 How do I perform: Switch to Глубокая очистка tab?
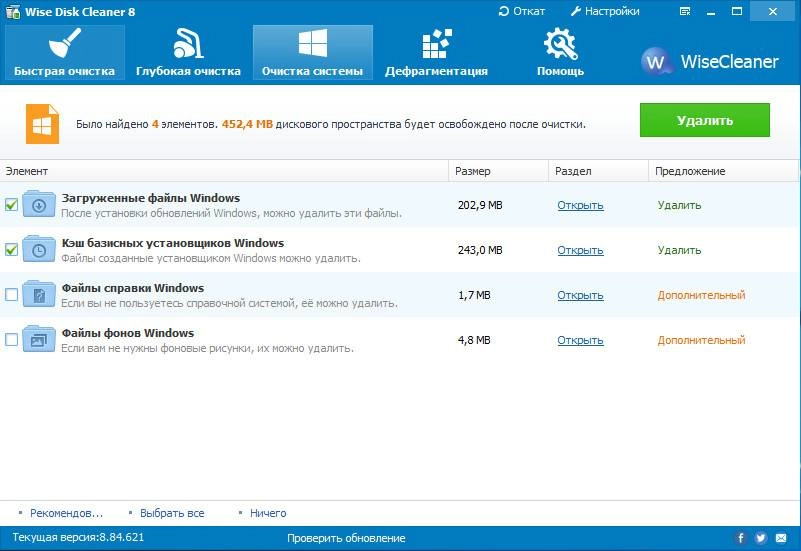188,53
